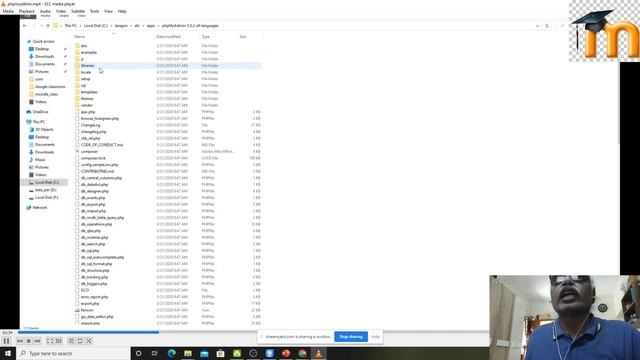Click Local Disk (C:) breadcrumb
This screenshot has height=360, width=640.
click(96, 26)
